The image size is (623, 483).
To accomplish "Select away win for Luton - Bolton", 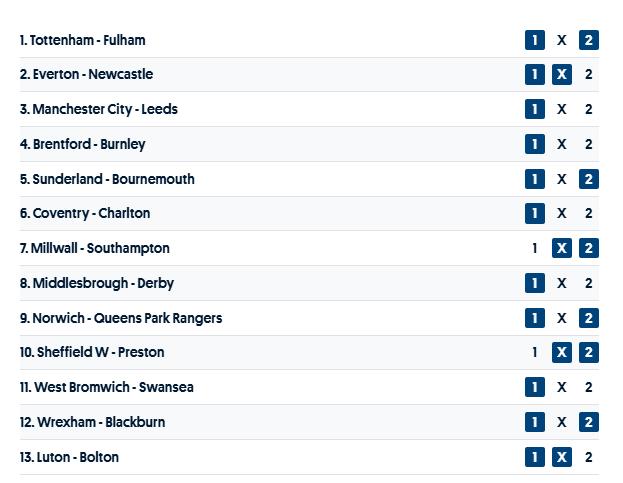I will [589, 457].
